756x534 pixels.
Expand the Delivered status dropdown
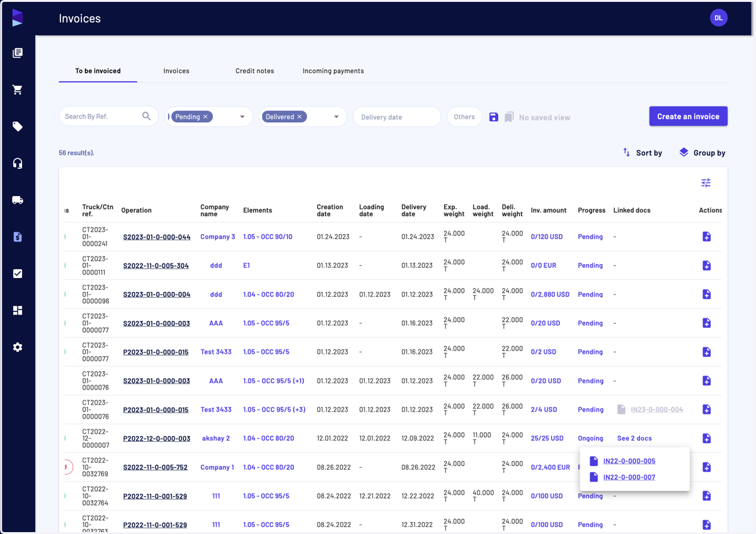click(x=336, y=117)
